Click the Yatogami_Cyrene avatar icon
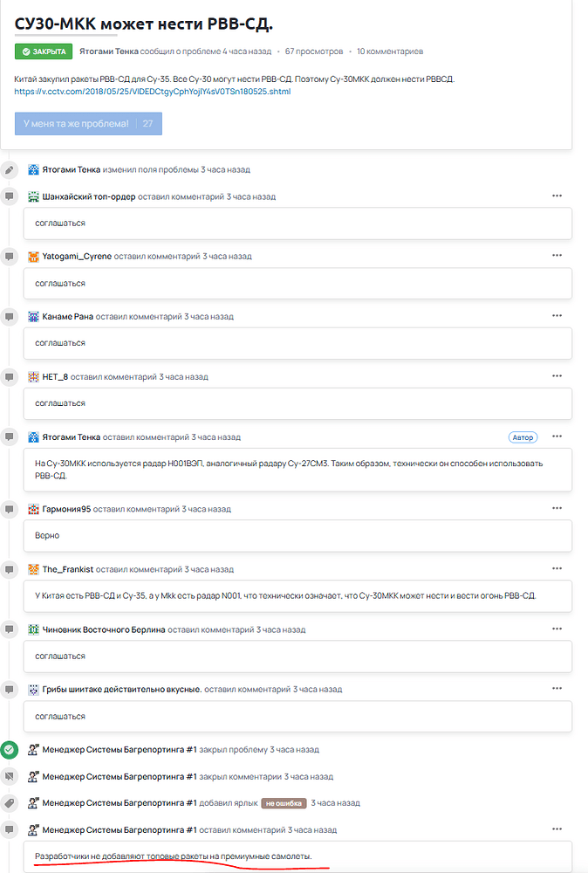Image resolution: width=588 pixels, height=873 pixels. [34, 257]
